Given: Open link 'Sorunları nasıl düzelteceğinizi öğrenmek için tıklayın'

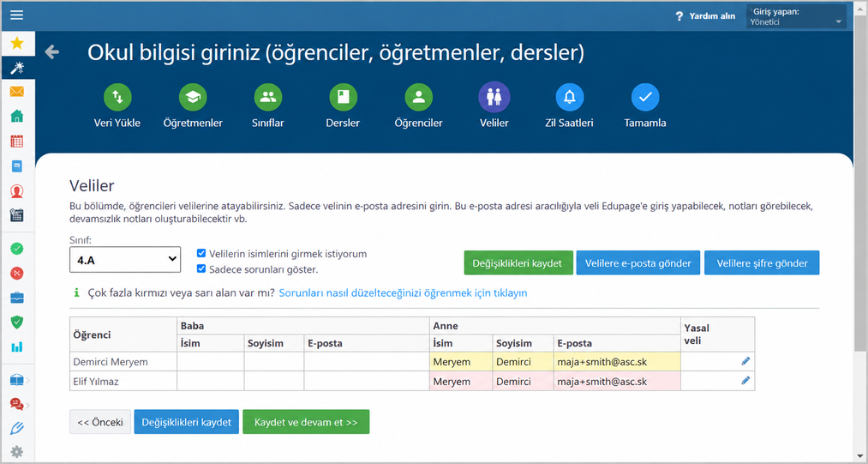Looking at the screenshot, I should click(x=403, y=292).
